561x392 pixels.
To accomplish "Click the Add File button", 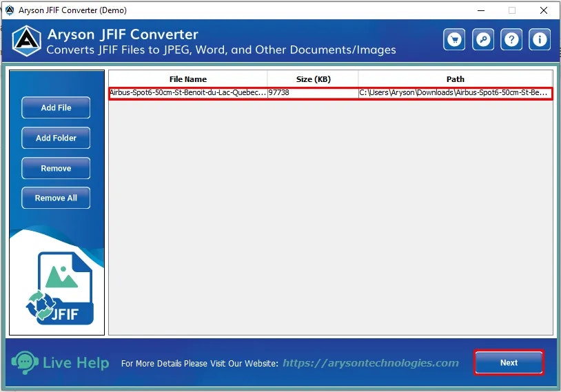I will tap(56, 107).
